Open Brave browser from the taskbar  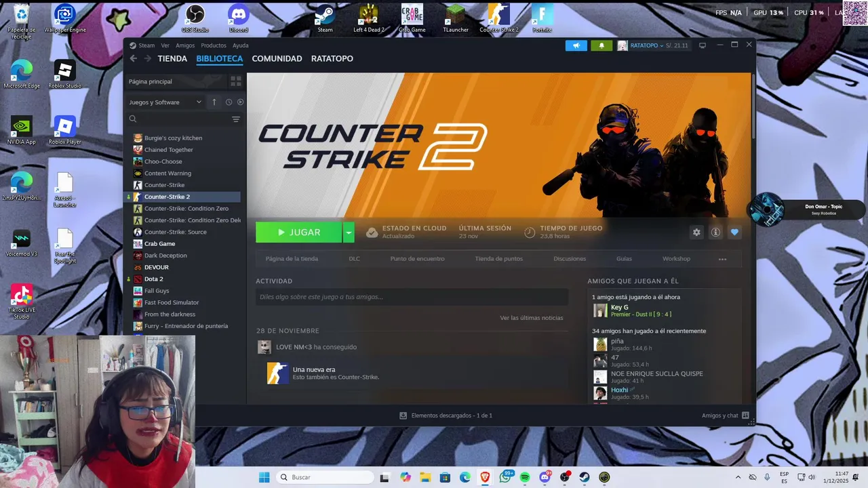point(485,477)
